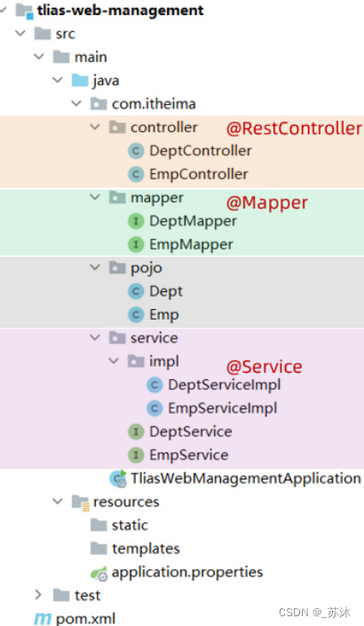Click the EmpMapper interface icon
This screenshot has height=626, width=364.
[x=136, y=244]
